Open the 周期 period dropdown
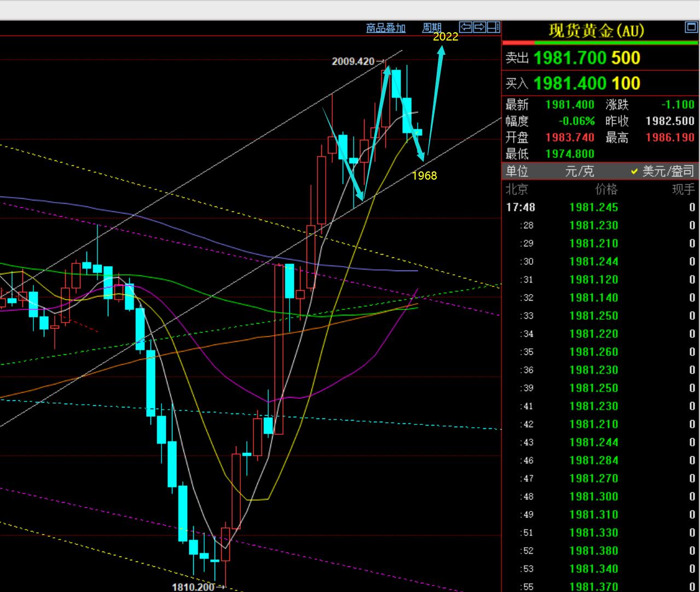 point(432,28)
